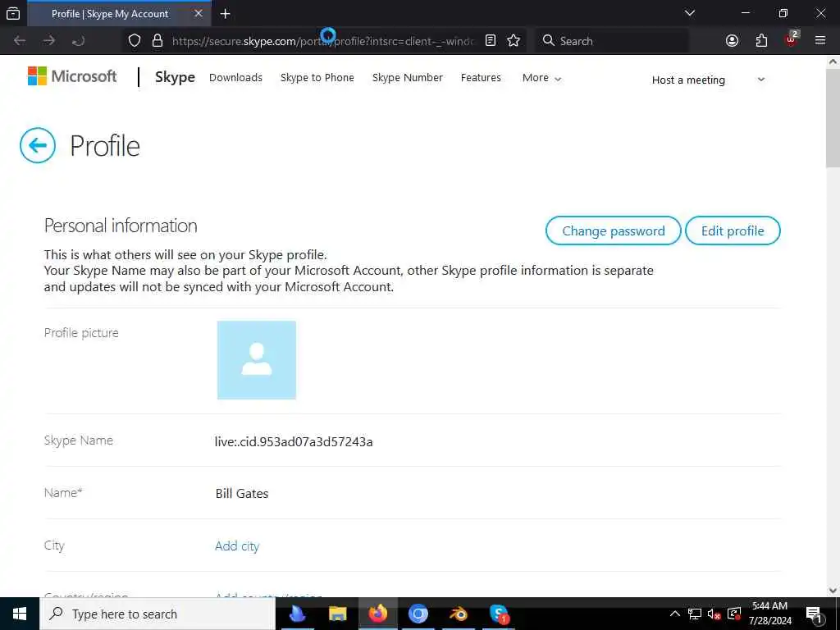This screenshot has height=630, width=840.
Task: Open the muted volume tray icon
Action: pos(714,614)
